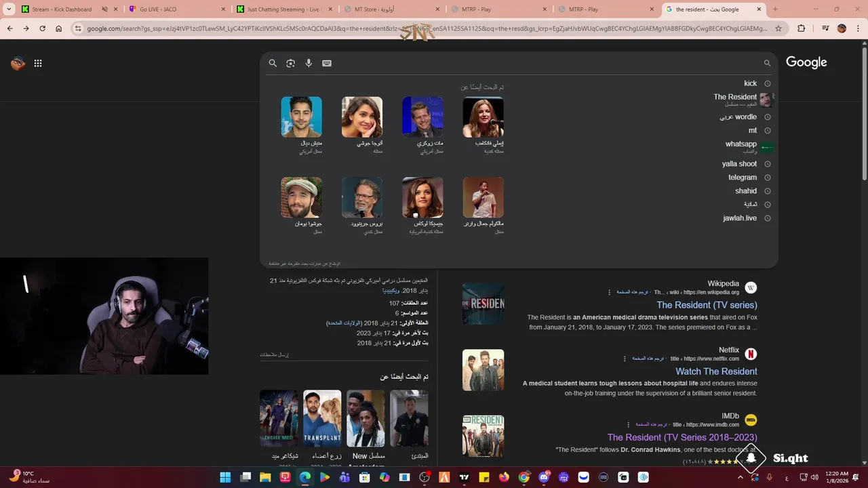Open the Chrome three-dot menu

pos(858,28)
